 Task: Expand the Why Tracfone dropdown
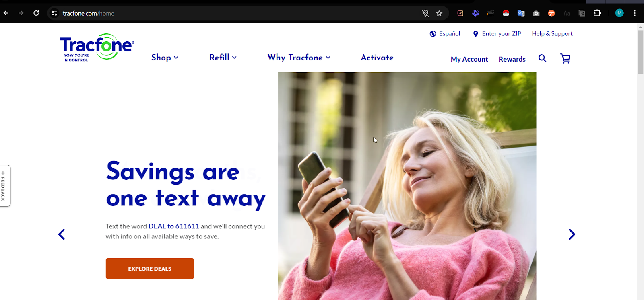(299, 58)
